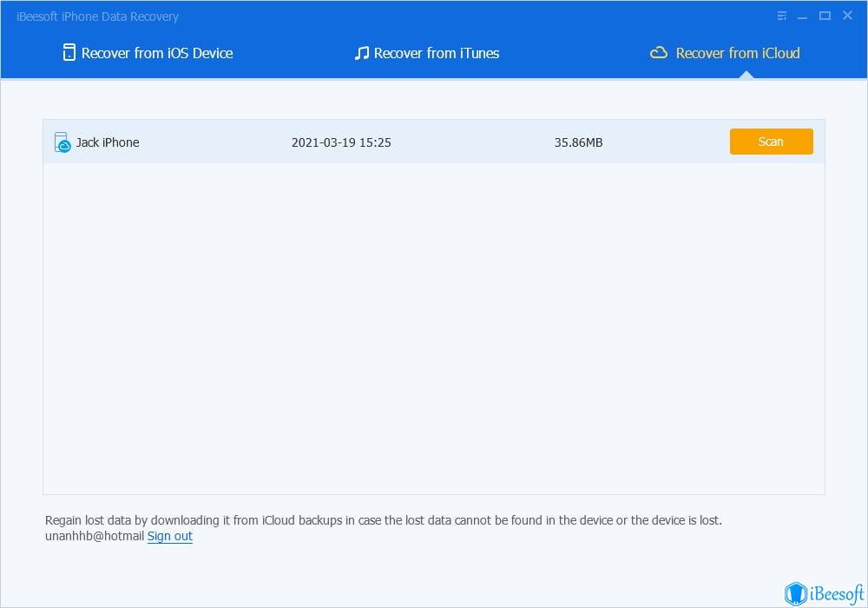
Task: Switch to Recover from iTunes tab
Action: pos(427,53)
